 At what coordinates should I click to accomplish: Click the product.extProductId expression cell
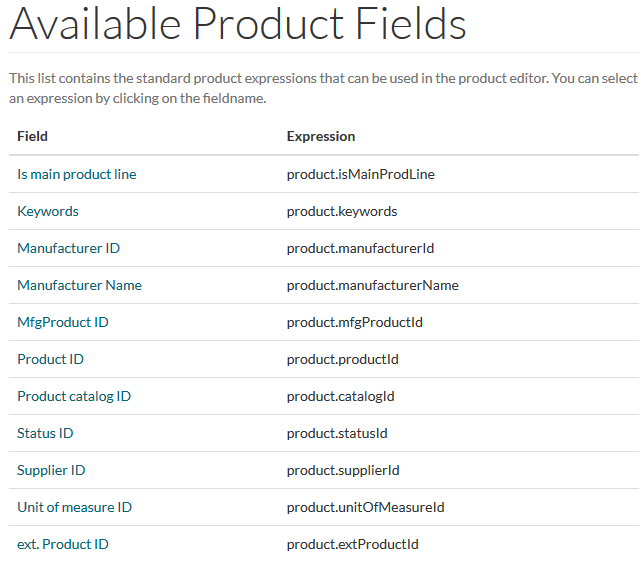pos(352,544)
